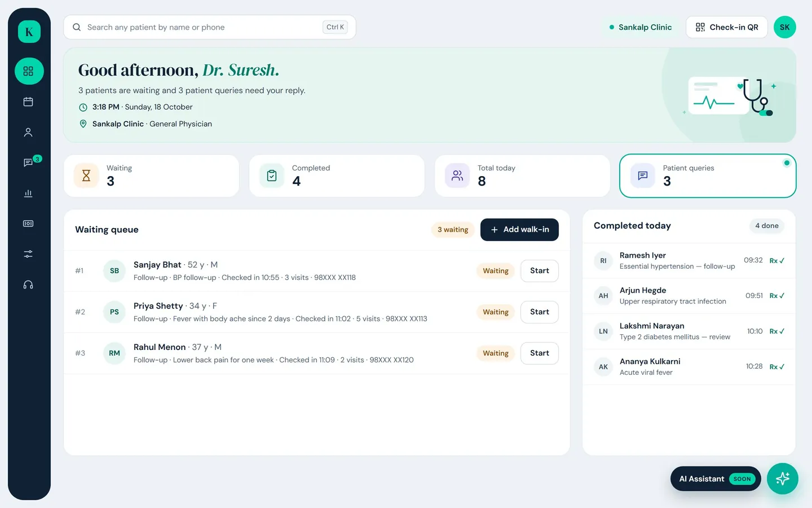Click the Ctrl K shortcut hint

click(336, 27)
